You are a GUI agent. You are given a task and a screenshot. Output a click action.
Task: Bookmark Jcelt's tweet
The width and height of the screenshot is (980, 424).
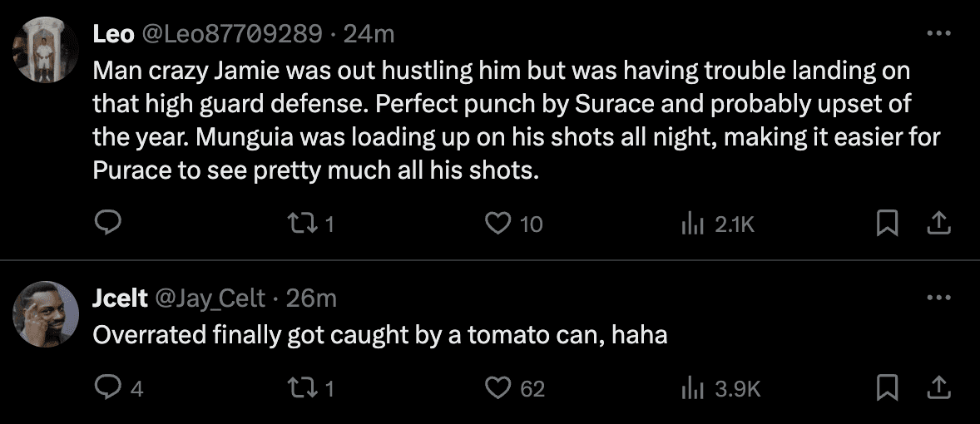pyautogui.click(x=888, y=387)
